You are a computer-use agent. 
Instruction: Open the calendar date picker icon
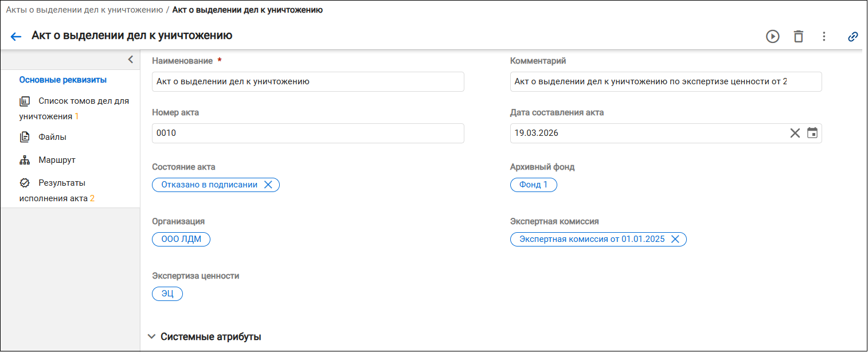(812, 133)
